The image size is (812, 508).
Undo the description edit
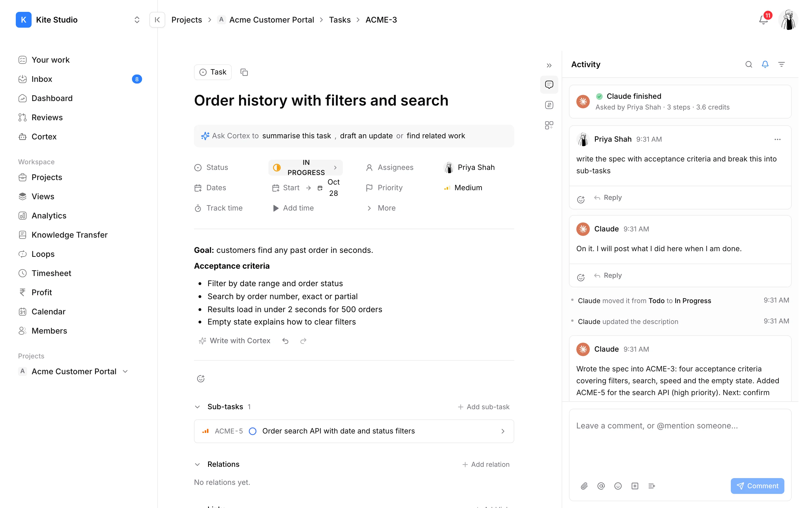point(285,341)
